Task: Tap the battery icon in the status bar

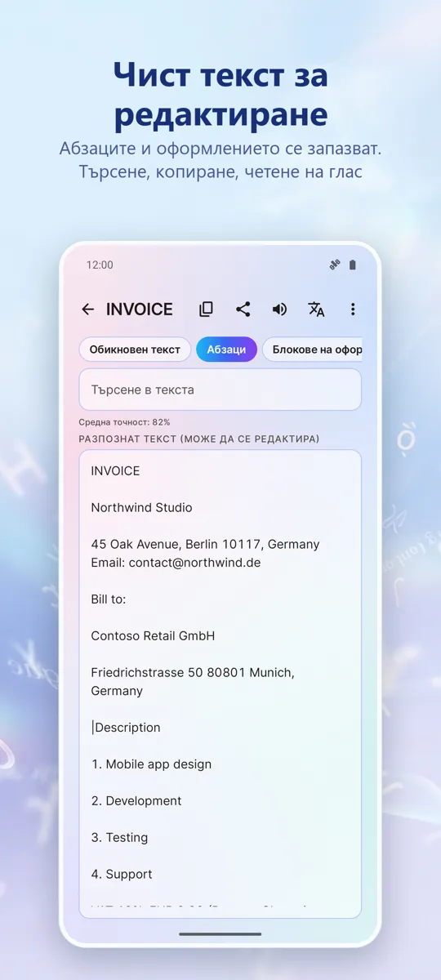Action: pyautogui.click(x=353, y=265)
